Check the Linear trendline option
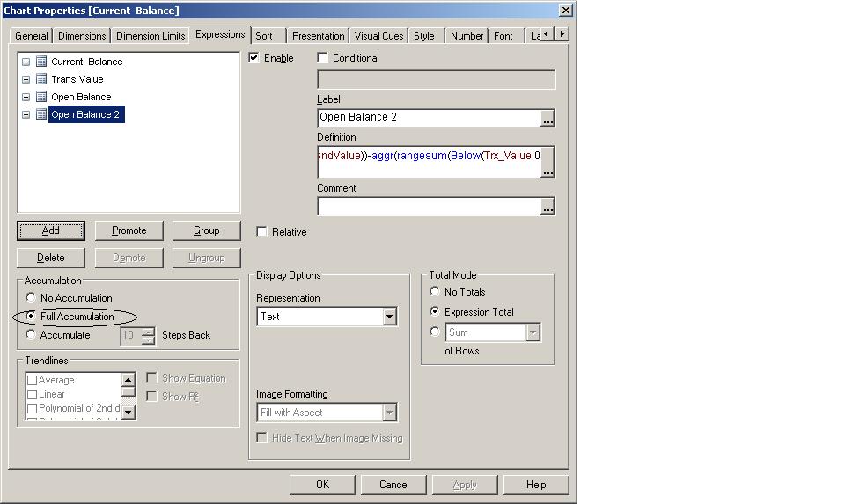The height and width of the screenshot is (504, 845). pyautogui.click(x=33, y=394)
